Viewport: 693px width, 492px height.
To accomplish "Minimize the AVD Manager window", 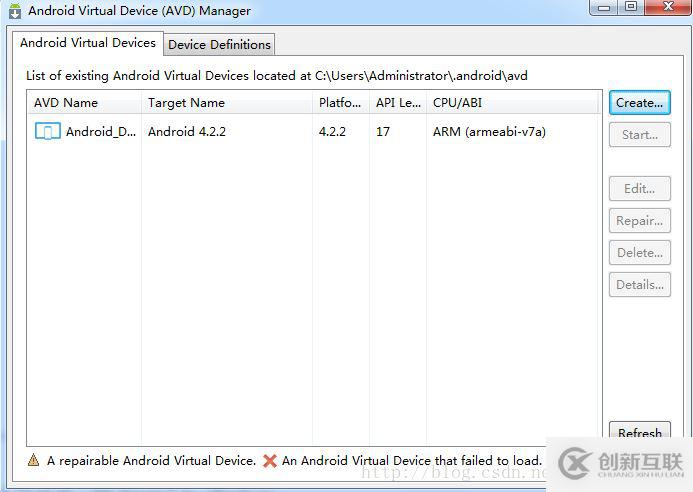I will coord(604,7).
